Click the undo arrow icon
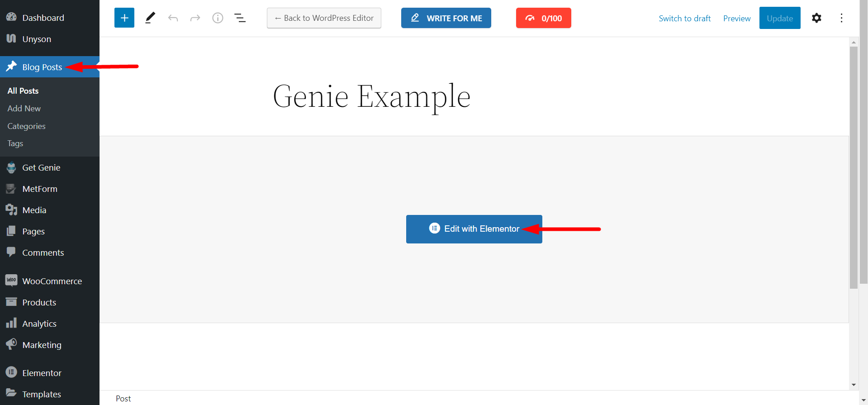Image resolution: width=868 pixels, height=405 pixels. 173,18
